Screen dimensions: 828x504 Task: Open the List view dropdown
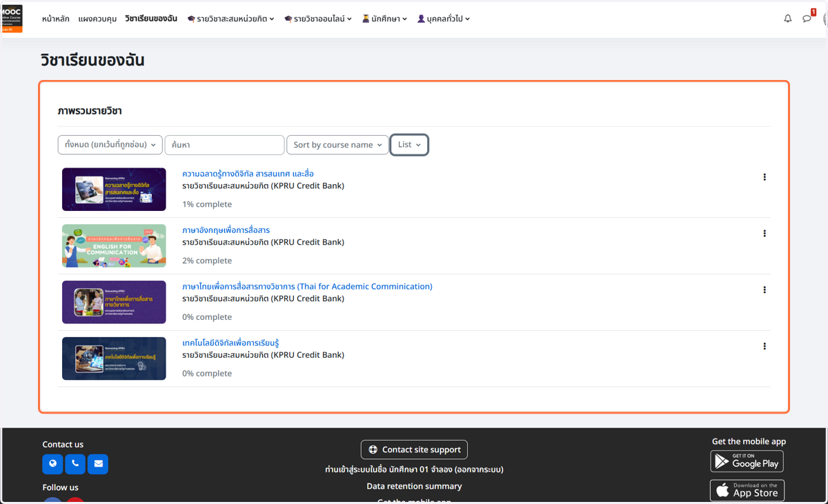(x=409, y=145)
